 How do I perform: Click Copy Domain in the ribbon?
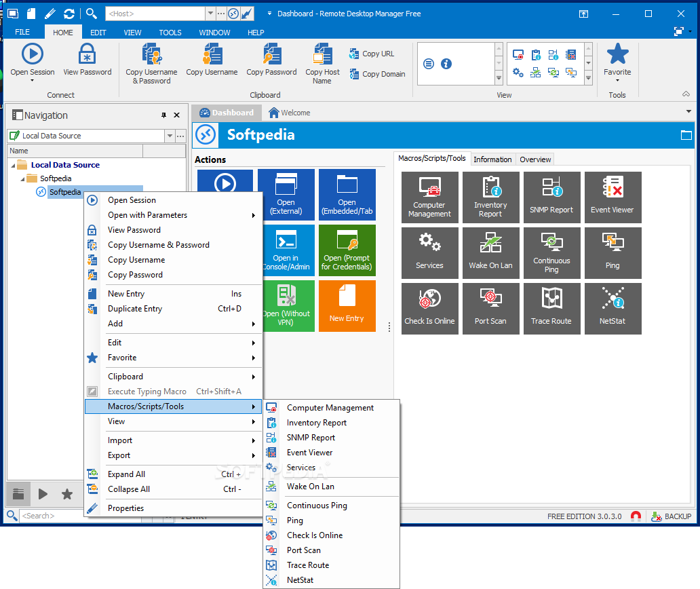[x=377, y=74]
